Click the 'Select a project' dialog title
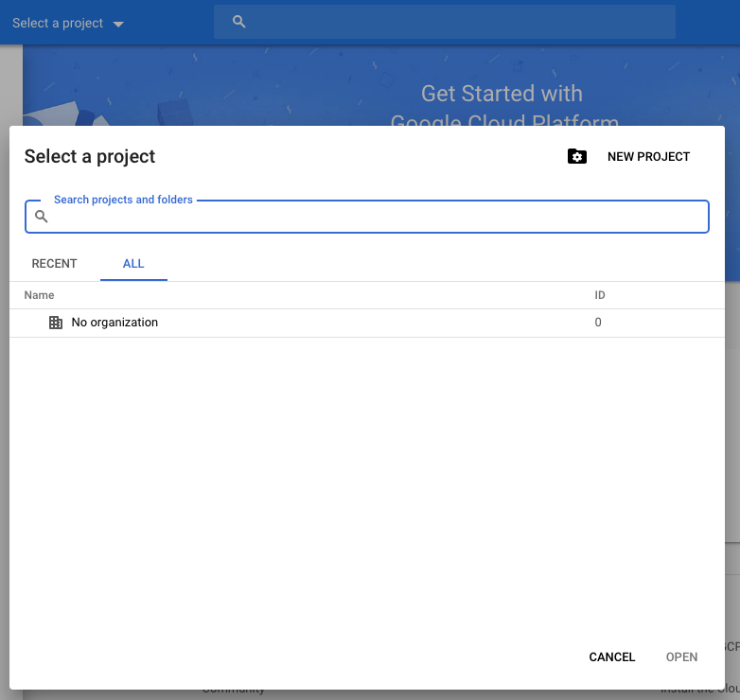The height and width of the screenshot is (700, 740). 90,157
